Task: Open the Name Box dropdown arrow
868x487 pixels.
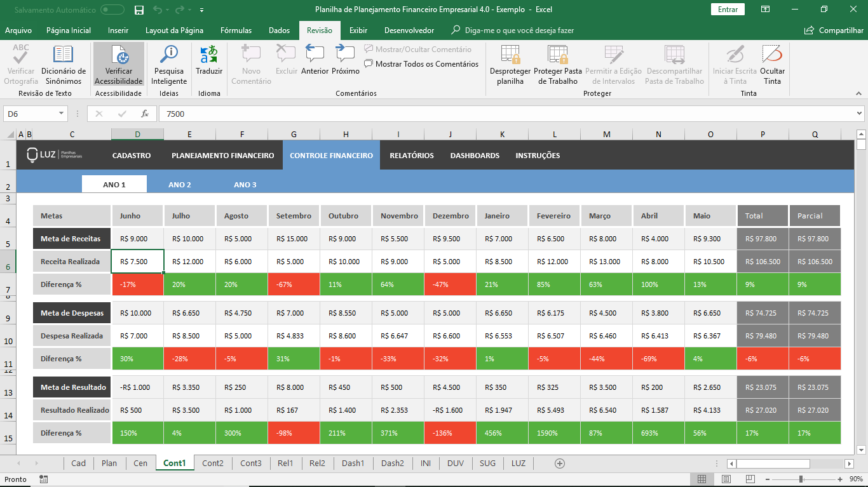Action: coord(62,114)
